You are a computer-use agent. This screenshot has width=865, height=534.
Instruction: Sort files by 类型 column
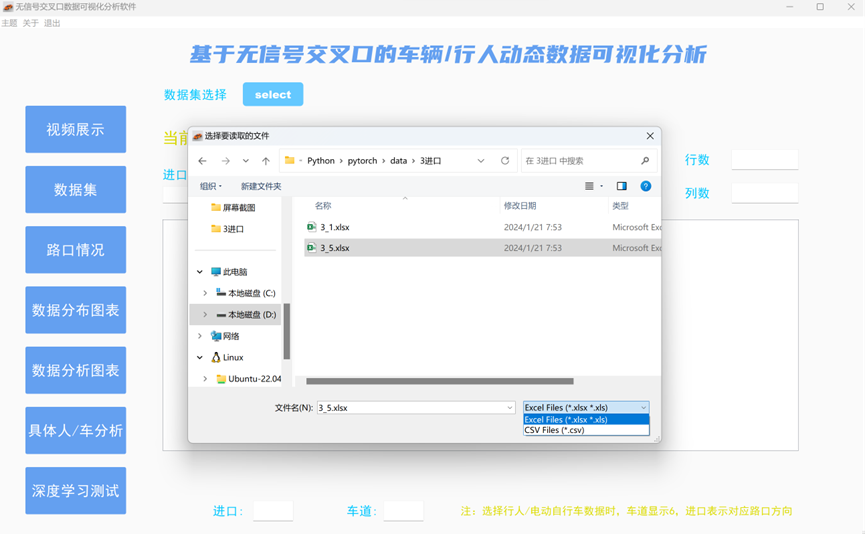tap(620, 206)
